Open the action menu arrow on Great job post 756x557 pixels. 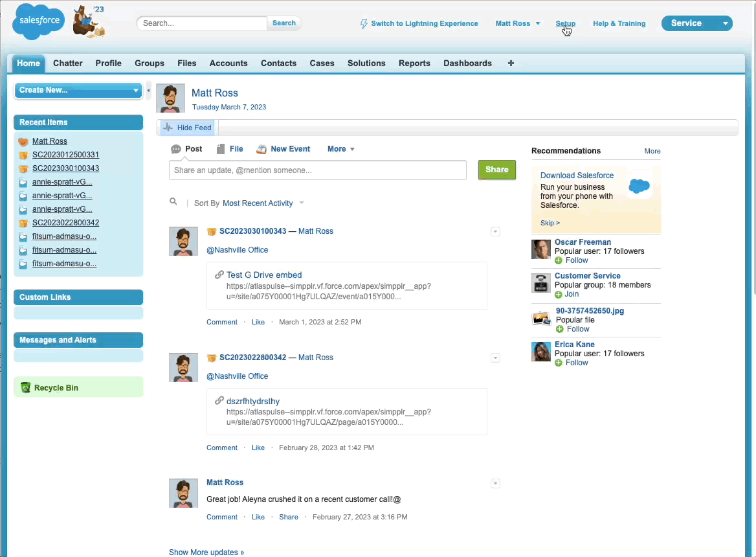click(495, 484)
